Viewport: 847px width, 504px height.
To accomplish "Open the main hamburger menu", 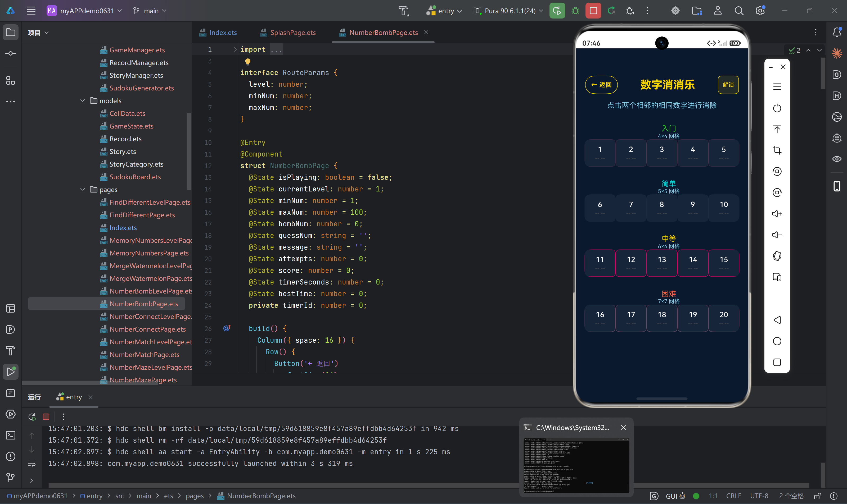I will (31, 11).
